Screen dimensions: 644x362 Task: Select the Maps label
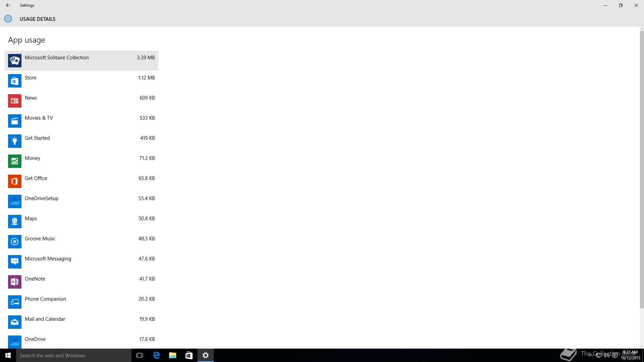(31, 219)
